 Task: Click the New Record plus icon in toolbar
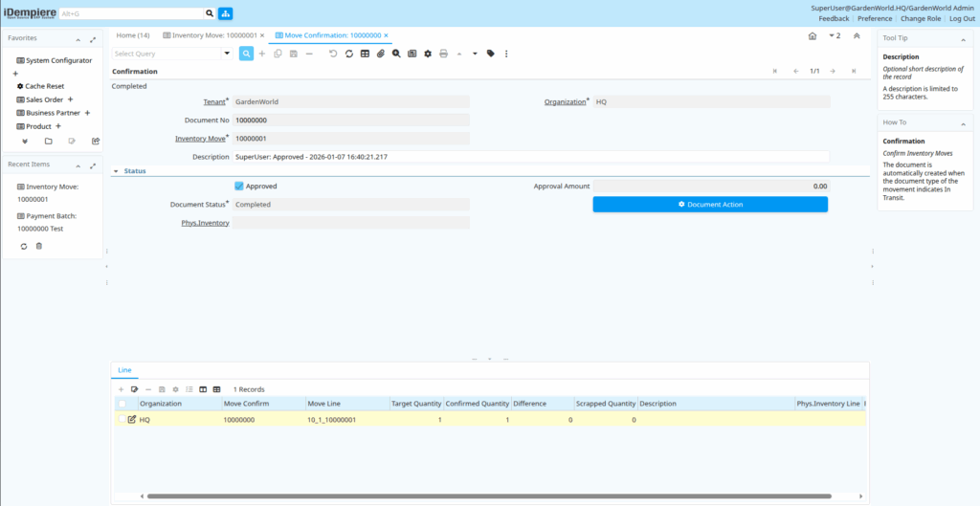(x=262, y=54)
